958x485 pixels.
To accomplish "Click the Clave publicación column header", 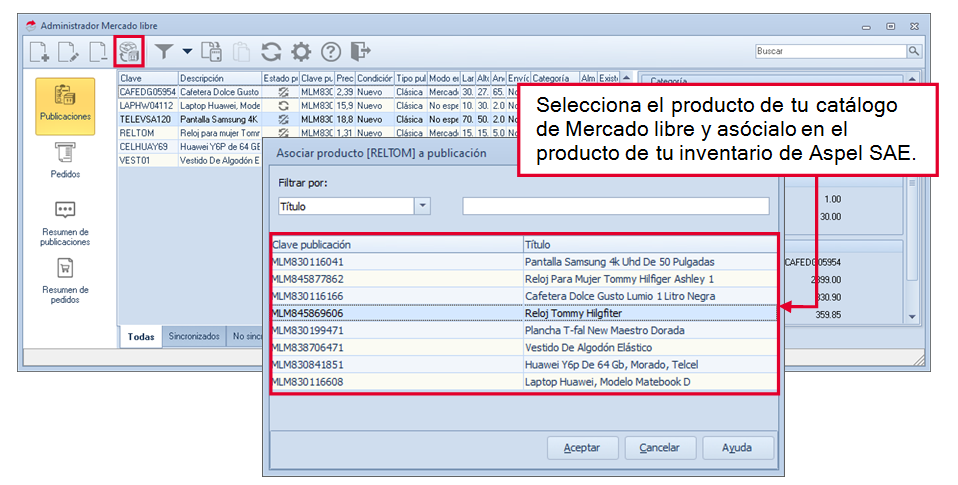I will (x=397, y=245).
